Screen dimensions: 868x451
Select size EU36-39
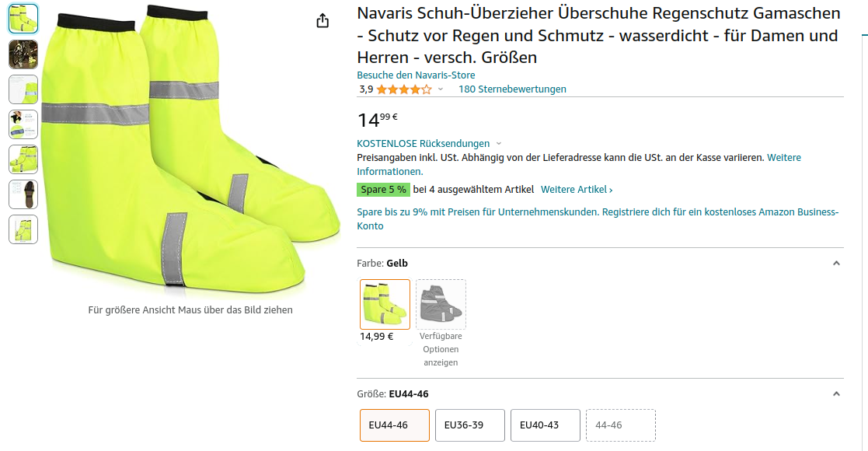[470, 425]
